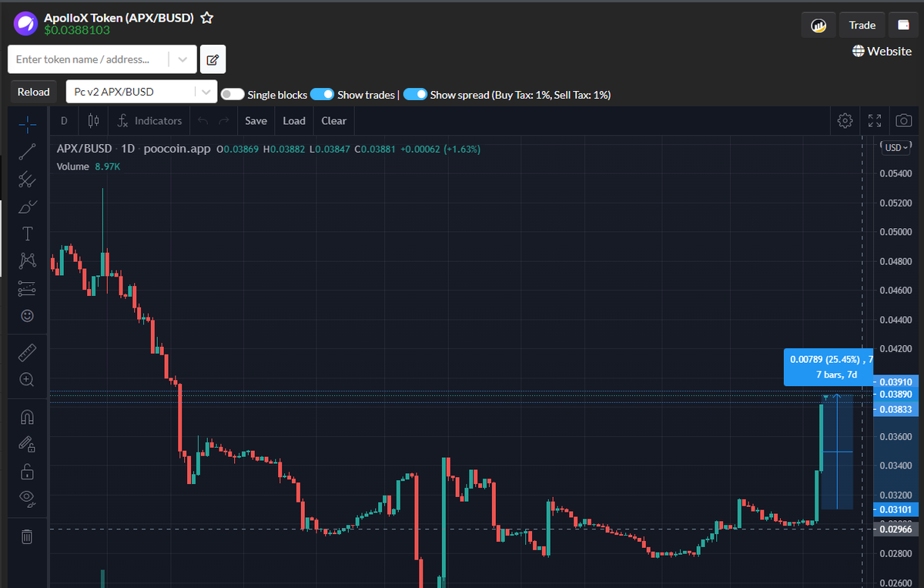Select the zoom in tool
The height and width of the screenshot is (588, 924).
[x=27, y=380]
